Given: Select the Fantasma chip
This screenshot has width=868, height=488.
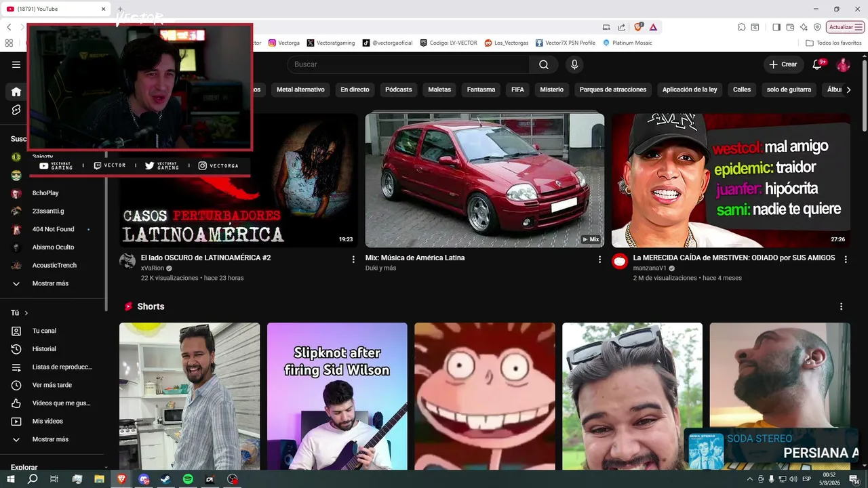Looking at the screenshot, I should tap(481, 89).
